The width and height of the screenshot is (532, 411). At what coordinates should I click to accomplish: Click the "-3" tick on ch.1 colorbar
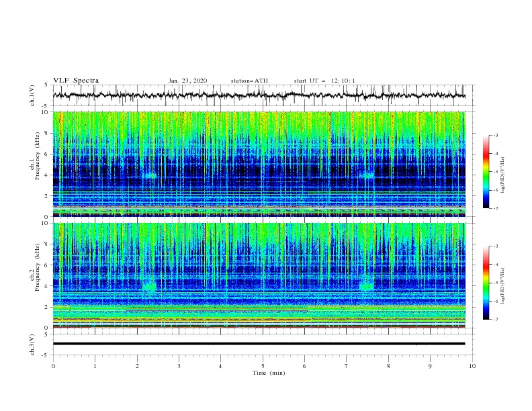495,135
